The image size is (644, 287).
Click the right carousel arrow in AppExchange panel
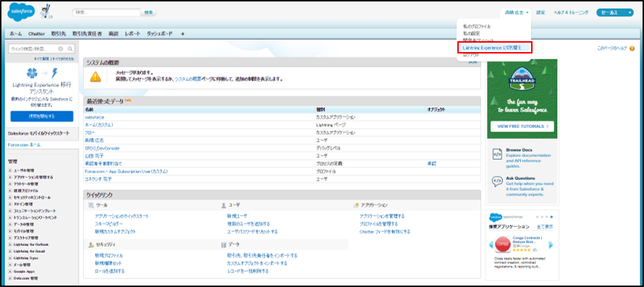point(551,245)
